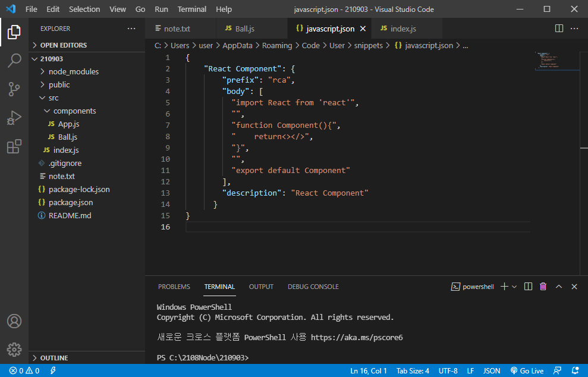Switch to the index.js editor tab
Viewport: 588px width, 377px height.
[407, 29]
